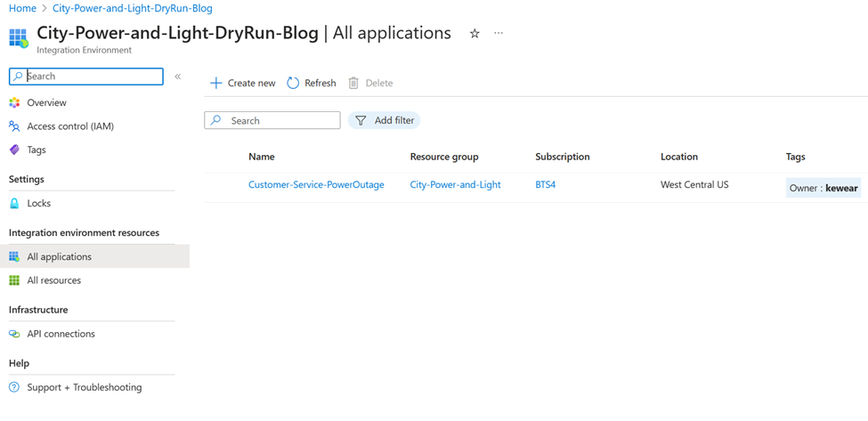This screenshot has height=421, width=868.
Task: Open the more options ellipsis menu
Action: tap(499, 33)
